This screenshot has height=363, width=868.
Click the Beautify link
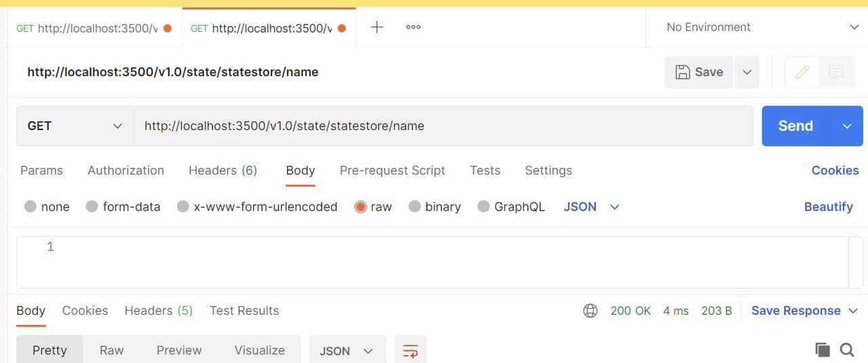tap(828, 207)
